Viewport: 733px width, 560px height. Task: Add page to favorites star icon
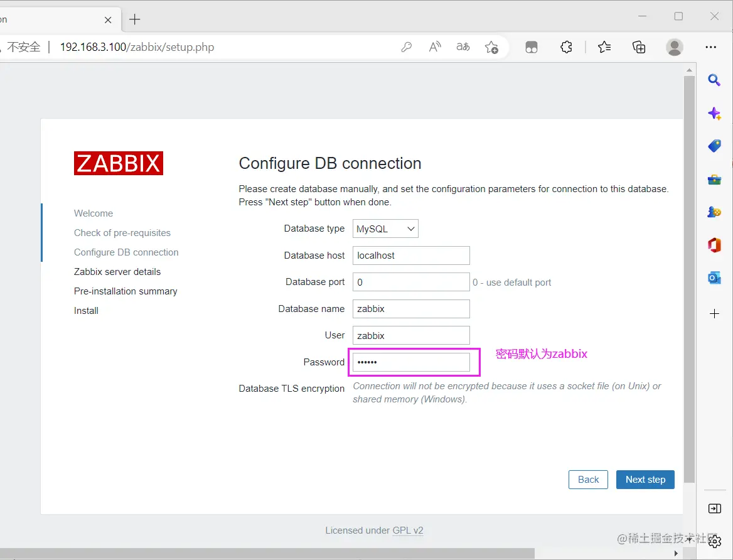491,47
